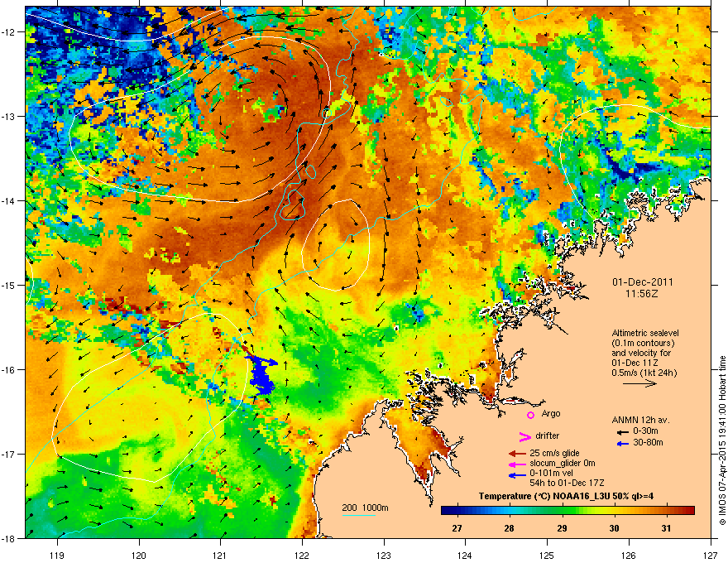The width and height of the screenshot is (728, 563).
Task: Click the 'Altimetric sealevel' legend heading
Action: tap(645, 333)
